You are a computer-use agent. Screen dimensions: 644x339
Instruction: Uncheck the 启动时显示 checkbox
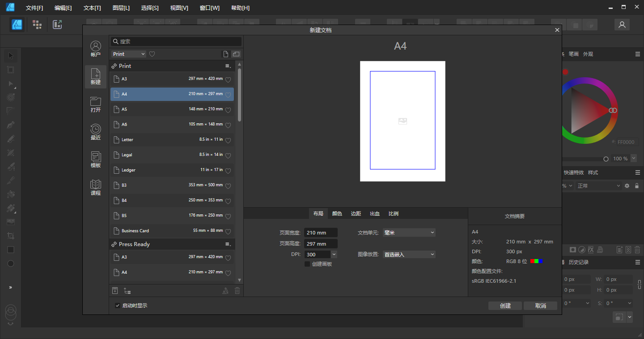[x=118, y=306]
